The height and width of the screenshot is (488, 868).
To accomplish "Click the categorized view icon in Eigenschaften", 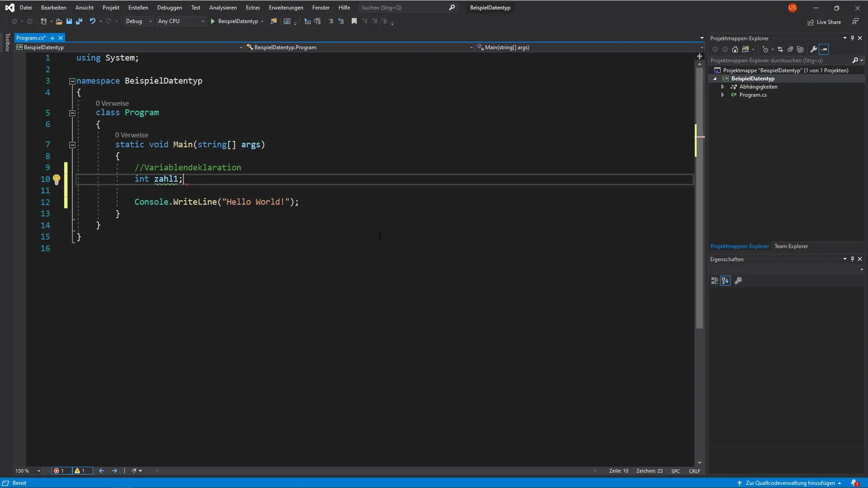I will [x=714, y=281].
